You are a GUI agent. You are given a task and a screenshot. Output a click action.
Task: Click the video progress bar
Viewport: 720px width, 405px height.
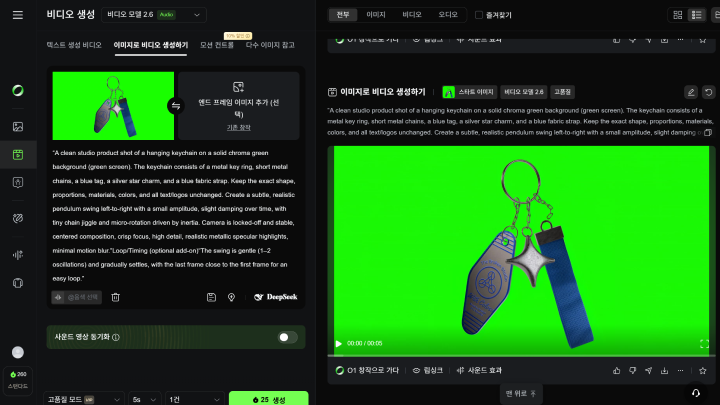pos(521,355)
